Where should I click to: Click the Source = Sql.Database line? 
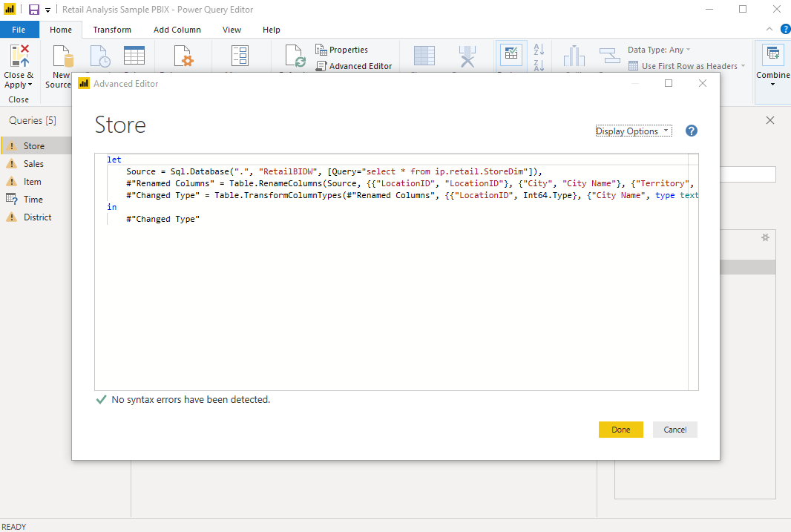point(334,171)
